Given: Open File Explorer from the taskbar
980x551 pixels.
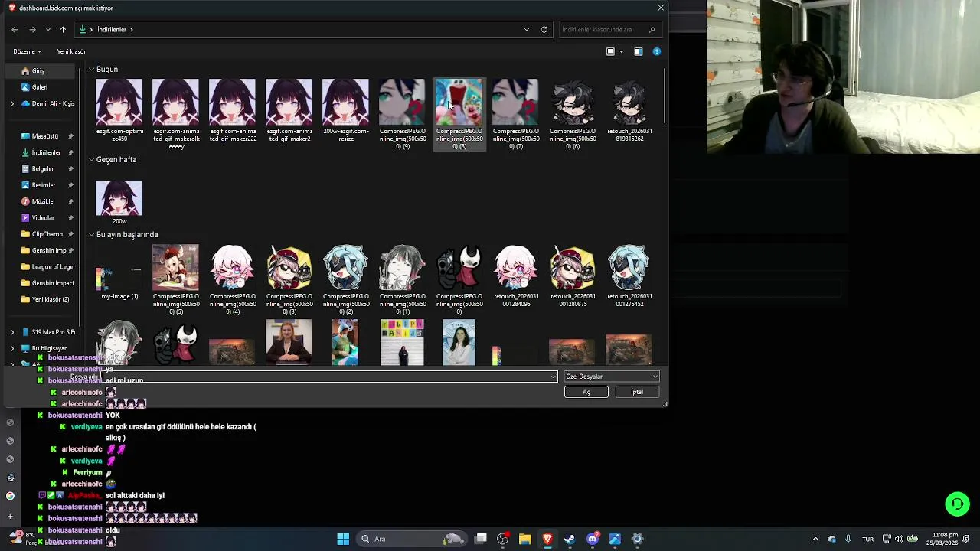Looking at the screenshot, I should pyautogui.click(x=525, y=539).
